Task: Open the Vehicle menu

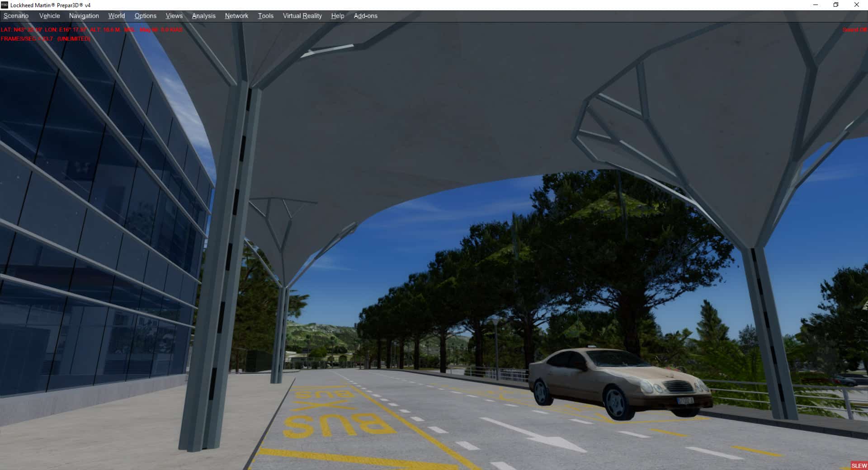Action: (x=49, y=16)
